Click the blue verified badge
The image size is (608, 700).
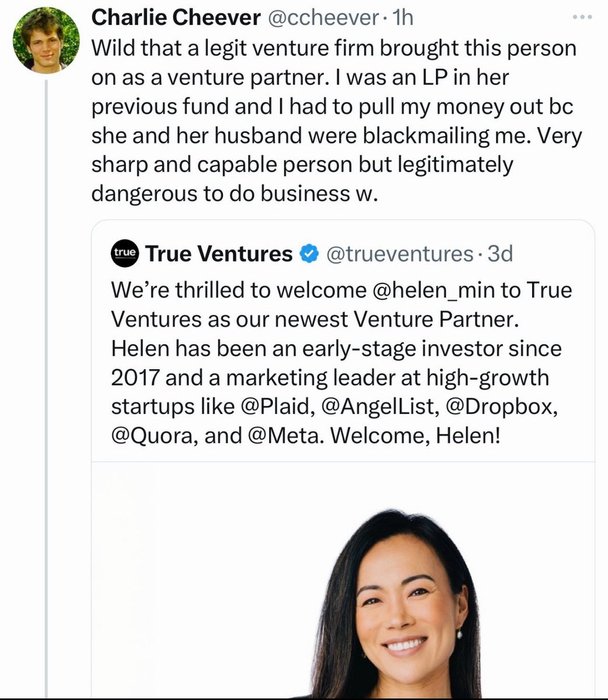pyautogui.click(x=311, y=254)
